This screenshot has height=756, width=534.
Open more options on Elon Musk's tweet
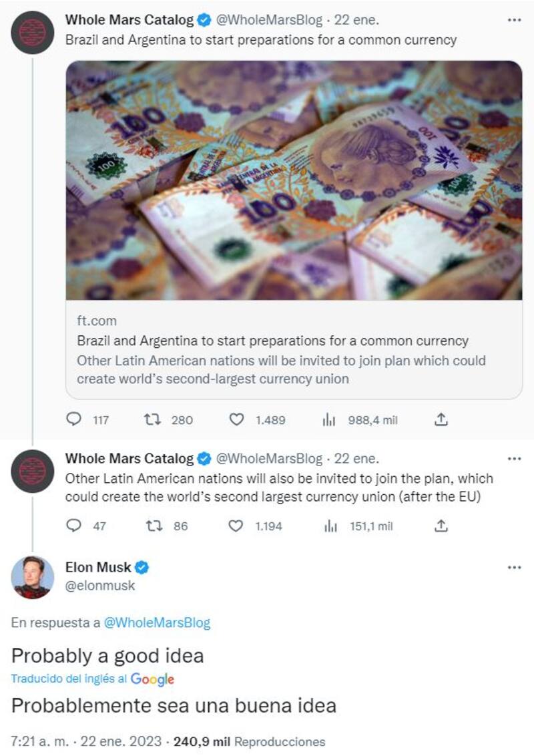click(x=514, y=568)
